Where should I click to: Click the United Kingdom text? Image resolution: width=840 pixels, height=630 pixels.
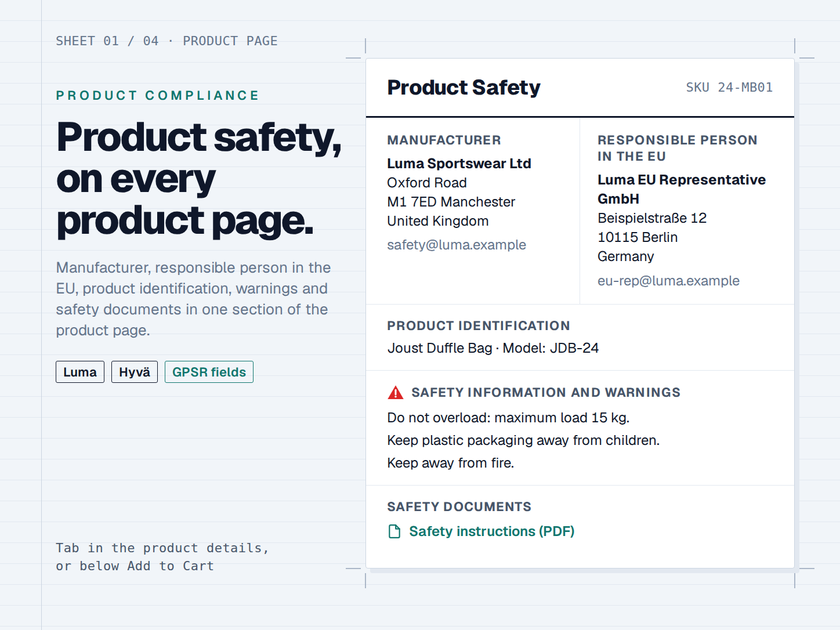(x=438, y=221)
